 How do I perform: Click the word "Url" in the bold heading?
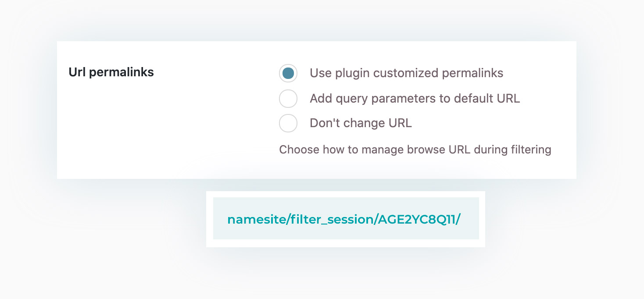coord(77,72)
